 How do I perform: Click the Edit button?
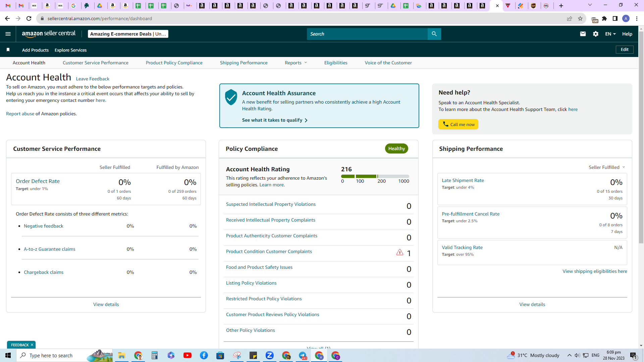(625, 50)
